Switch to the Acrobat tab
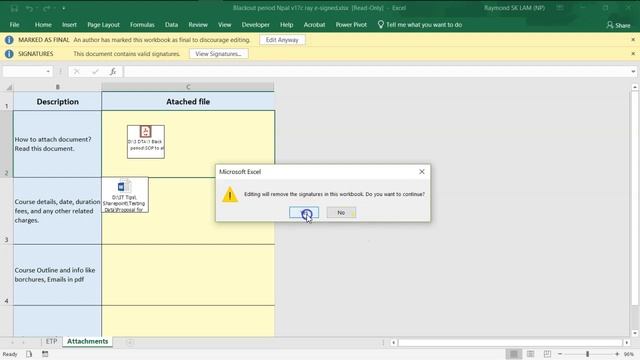 314,24
